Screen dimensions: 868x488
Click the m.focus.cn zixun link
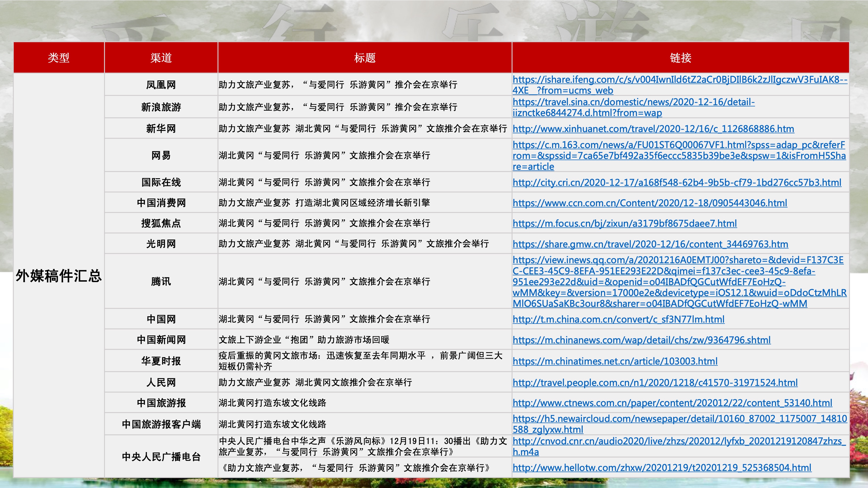coord(624,224)
